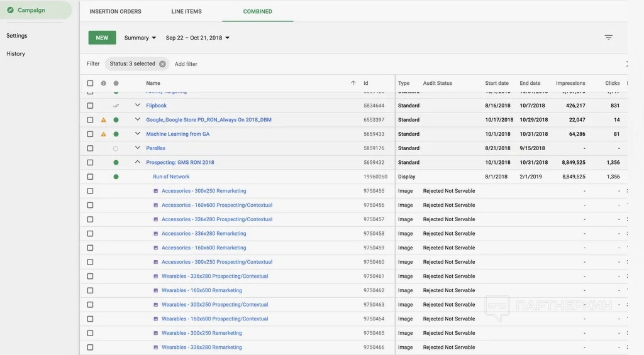644x355 pixels.
Task: Click green status dot on Run of Network row
Action: point(116,177)
